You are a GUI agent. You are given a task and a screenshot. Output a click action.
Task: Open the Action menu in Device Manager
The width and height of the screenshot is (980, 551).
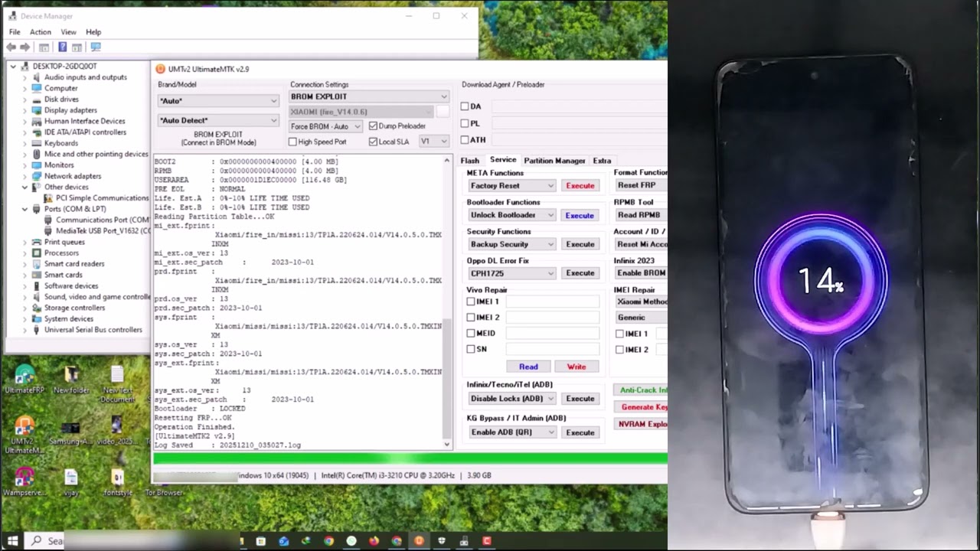pos(41,32)
